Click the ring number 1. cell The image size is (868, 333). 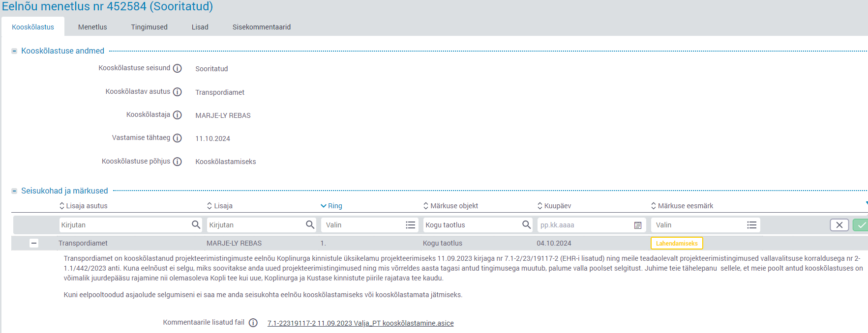[323, 243]
